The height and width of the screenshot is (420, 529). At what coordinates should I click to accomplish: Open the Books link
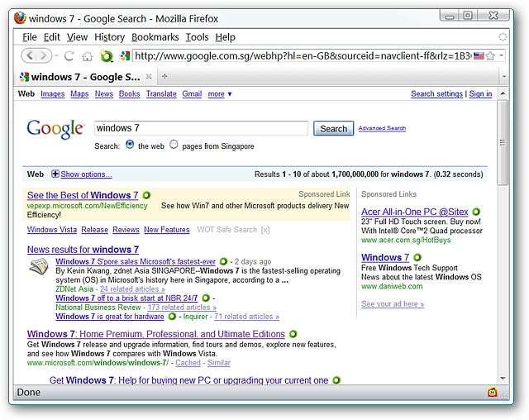[x=129, y=93]
